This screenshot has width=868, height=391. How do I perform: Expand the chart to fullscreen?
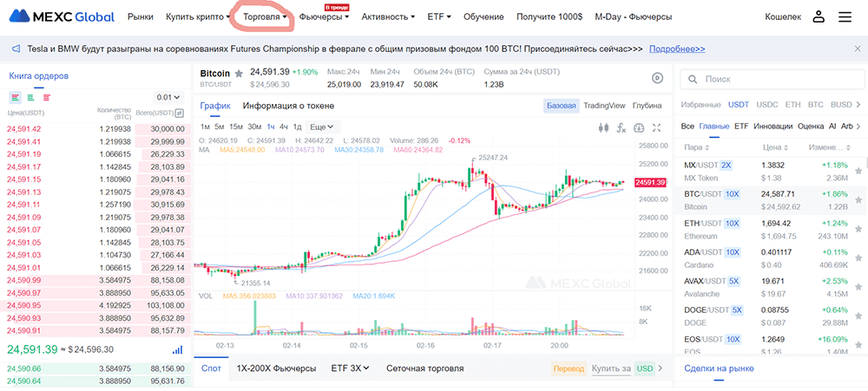click(657, 127)
